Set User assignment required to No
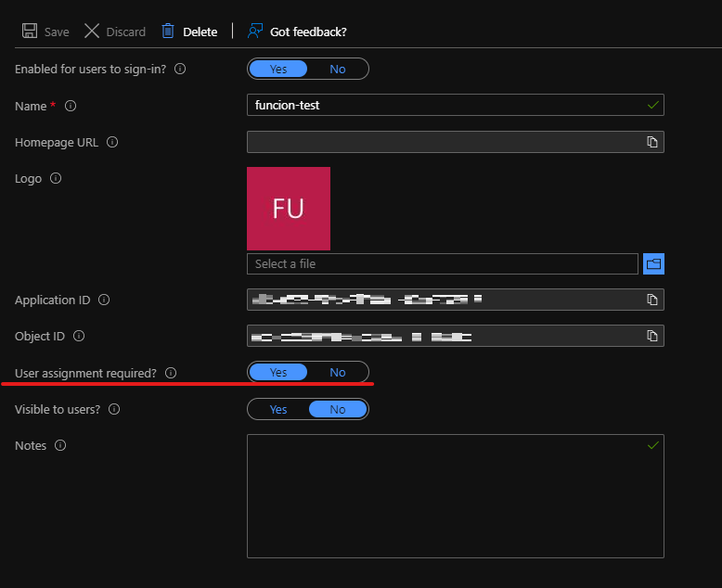Screen dimensions: 722x588 [338, 372]
